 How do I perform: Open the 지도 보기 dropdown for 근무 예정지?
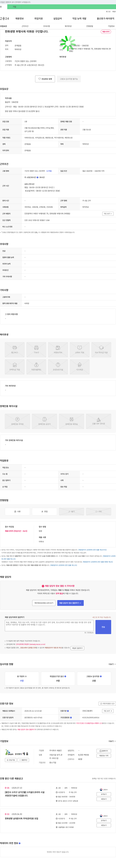coord(108,214)
